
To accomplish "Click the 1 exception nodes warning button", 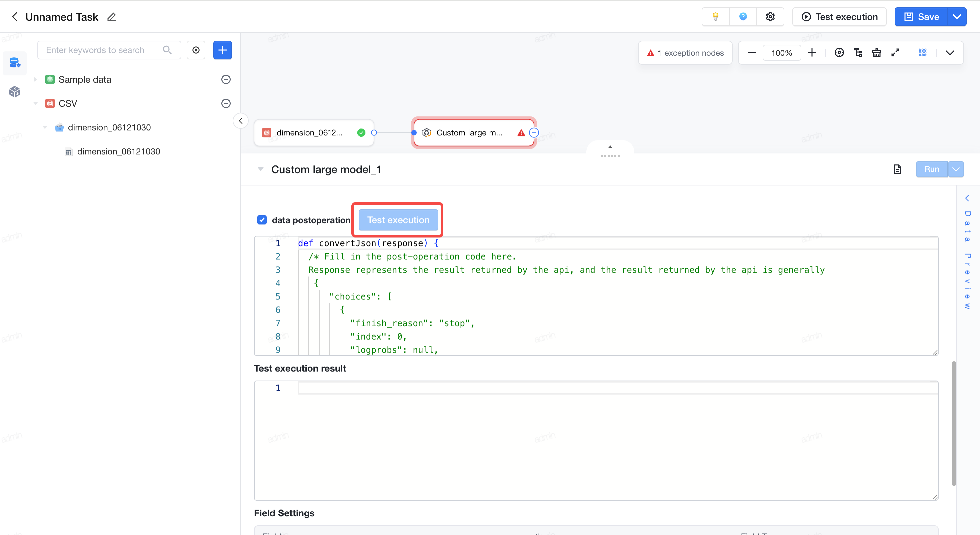I will (x=685, y=53).
